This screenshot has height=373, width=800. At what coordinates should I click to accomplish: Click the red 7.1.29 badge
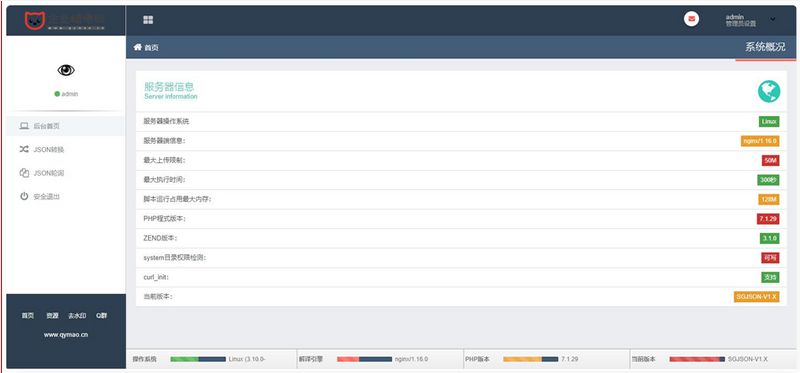[x=768, y=219]
